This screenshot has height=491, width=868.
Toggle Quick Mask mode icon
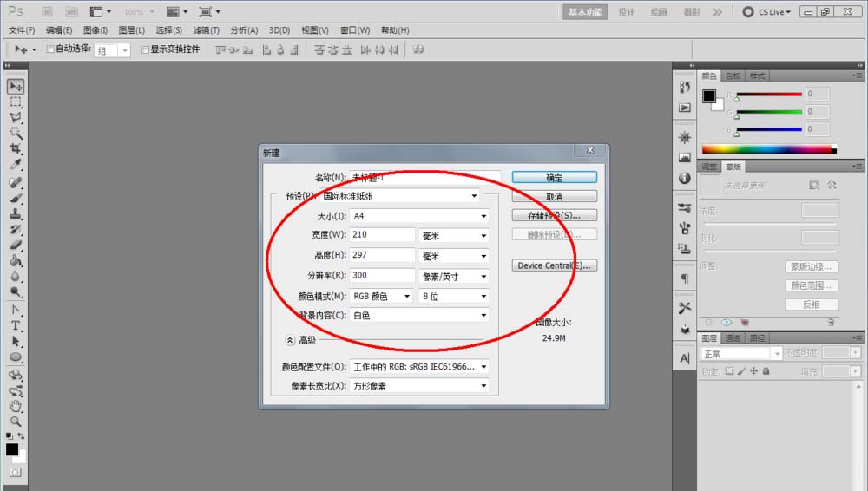pyautogui.click(x=15, y=472)
